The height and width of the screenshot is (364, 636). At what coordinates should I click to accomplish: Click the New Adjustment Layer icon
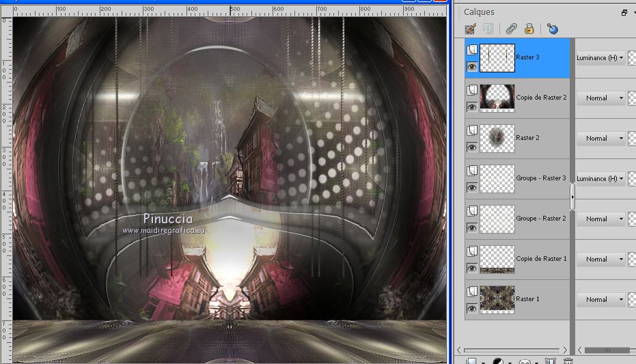[x=499, y=361]
